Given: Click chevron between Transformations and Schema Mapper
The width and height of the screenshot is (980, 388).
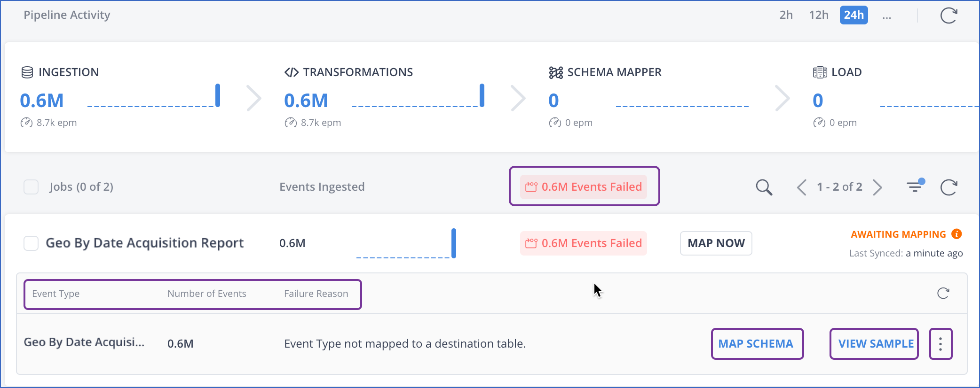Looking at the screenshot, I should [x=518, y=98].
